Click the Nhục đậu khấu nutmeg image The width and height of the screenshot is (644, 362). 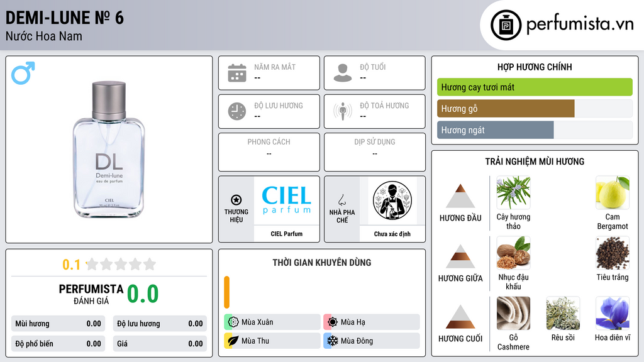click(x=513, y=253)
